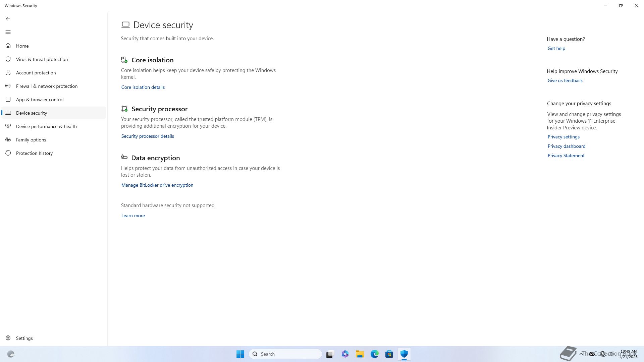Open Get help link
The width and height of the screenshot is (644, 362).
tap(556, 48)
